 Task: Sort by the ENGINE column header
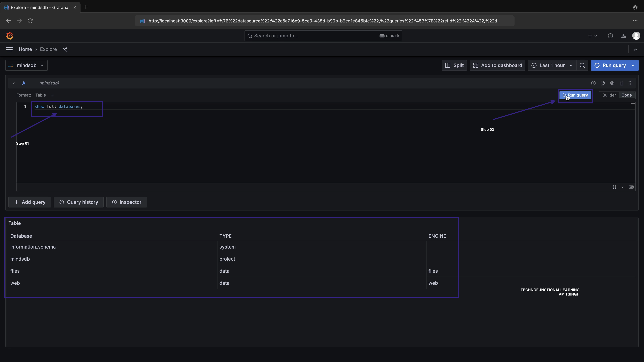coord(437,236)
